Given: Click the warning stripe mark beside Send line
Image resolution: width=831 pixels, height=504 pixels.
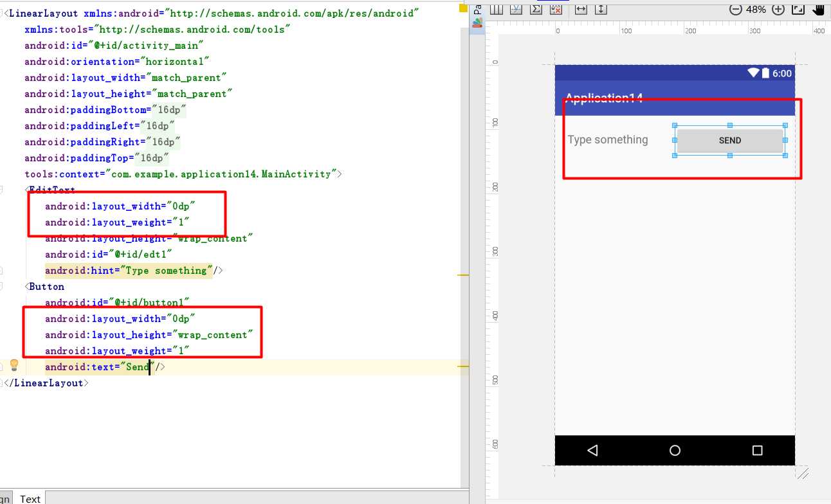Looking at the screenshot, I should click(x=464, y=366).
